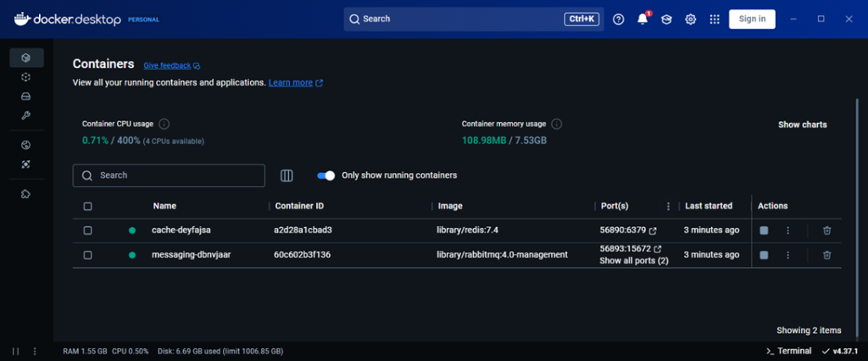Check the cache-deyfajsa row checkbox
The width and height of the screenshot is (868, 361).
point(88,230)
